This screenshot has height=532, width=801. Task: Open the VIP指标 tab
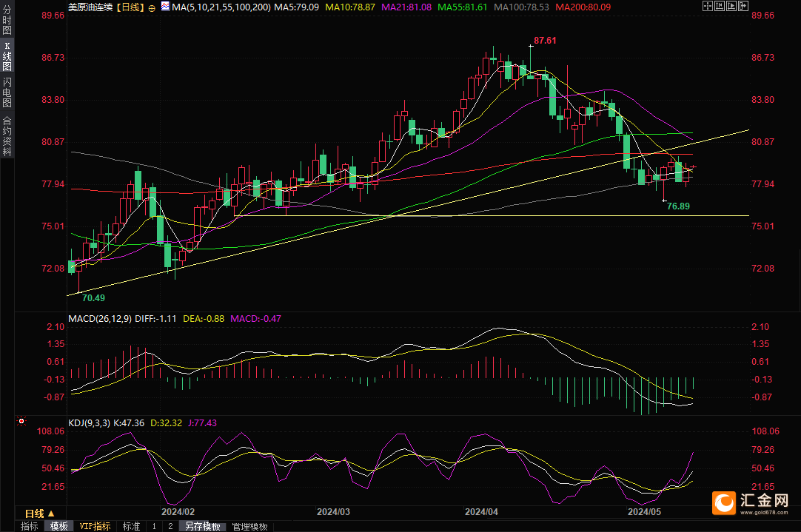click(x=95, y=526)
